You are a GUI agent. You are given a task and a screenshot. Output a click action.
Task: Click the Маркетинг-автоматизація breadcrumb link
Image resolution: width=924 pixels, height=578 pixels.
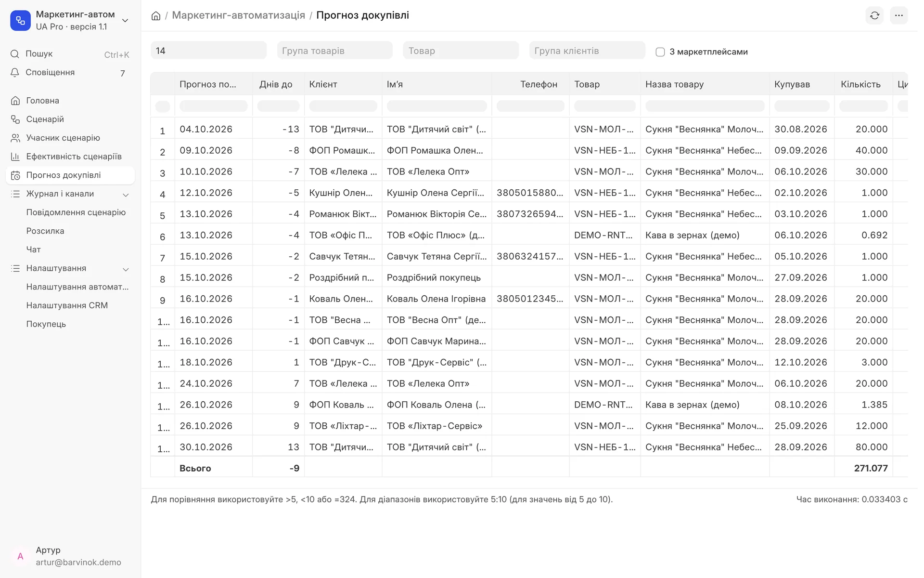click(x=238, y=15)
